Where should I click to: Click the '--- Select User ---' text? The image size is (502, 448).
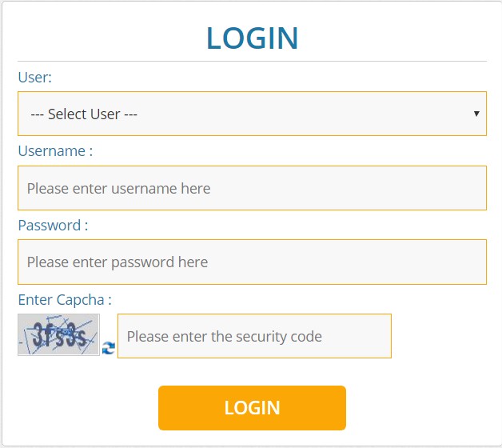click(x=84, y=114)
